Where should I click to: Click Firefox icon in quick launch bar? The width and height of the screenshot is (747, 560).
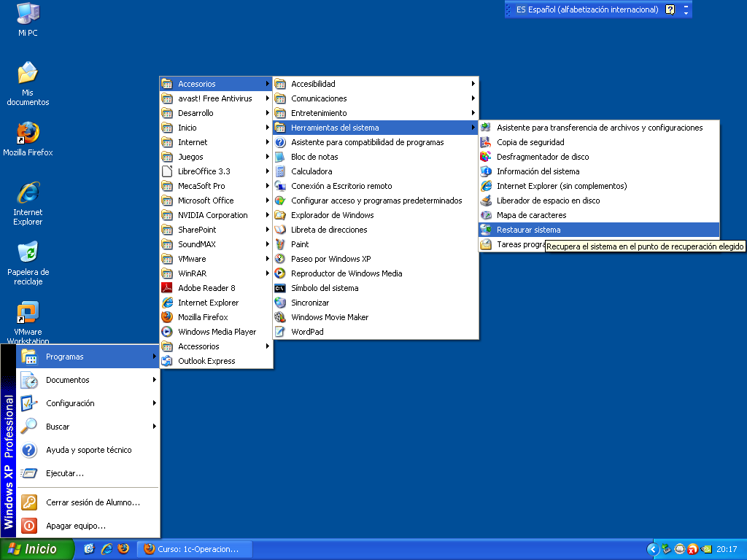tap(123, 549)
